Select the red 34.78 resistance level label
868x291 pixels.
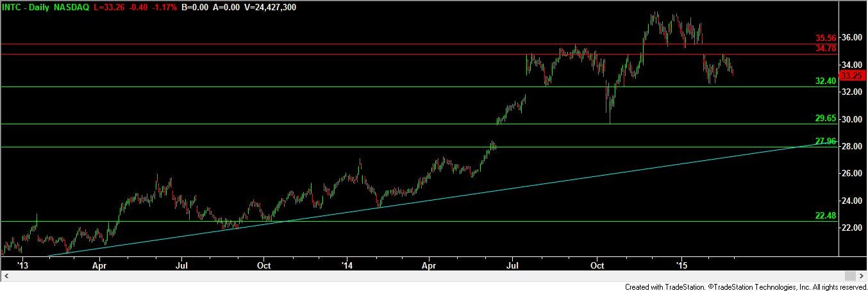point(826,49)
